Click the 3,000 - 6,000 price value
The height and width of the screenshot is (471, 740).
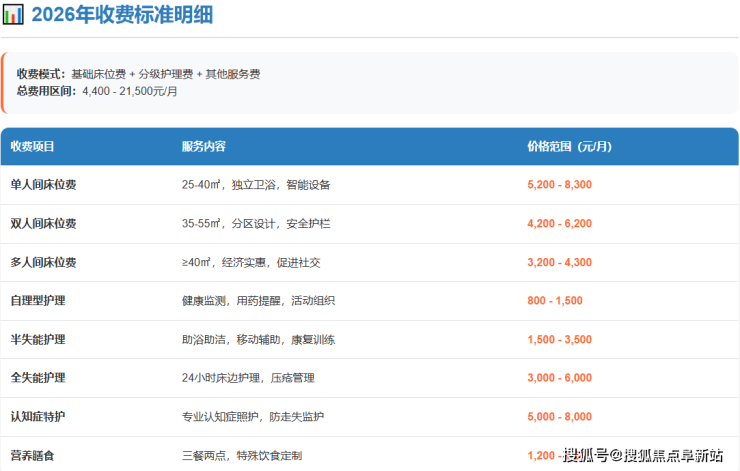click(x=560, y=378)
